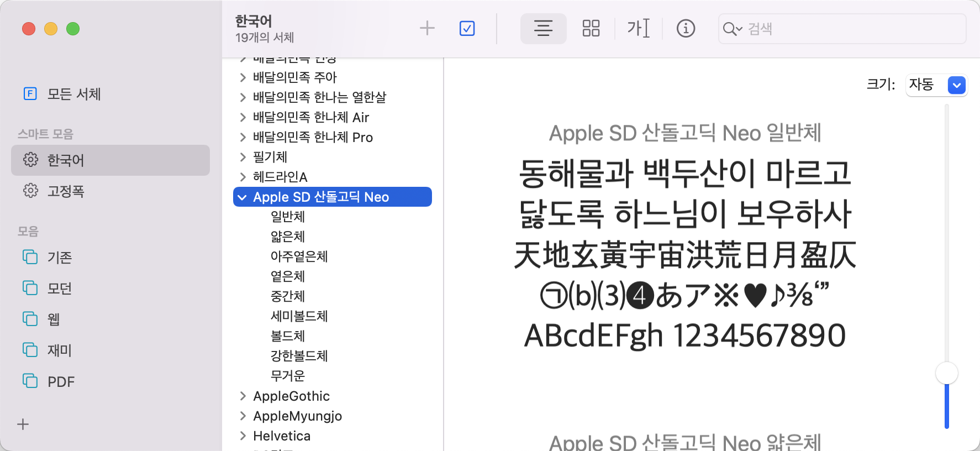Expand 배달의민족 한나체 Pro family
This screenshot has width=980, height=451.
coord(243,137)
